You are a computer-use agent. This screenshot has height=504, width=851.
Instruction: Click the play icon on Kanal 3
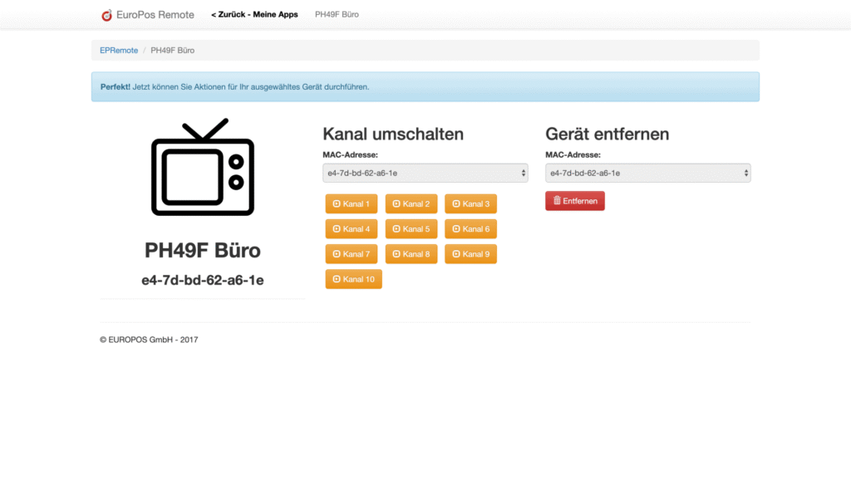(x=456, y=204)
